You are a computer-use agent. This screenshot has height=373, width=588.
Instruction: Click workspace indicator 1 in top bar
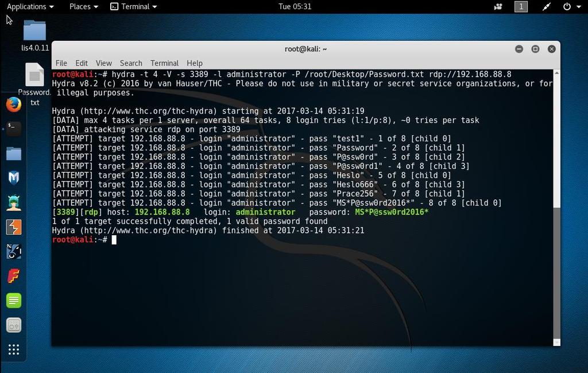pos(521,6)
